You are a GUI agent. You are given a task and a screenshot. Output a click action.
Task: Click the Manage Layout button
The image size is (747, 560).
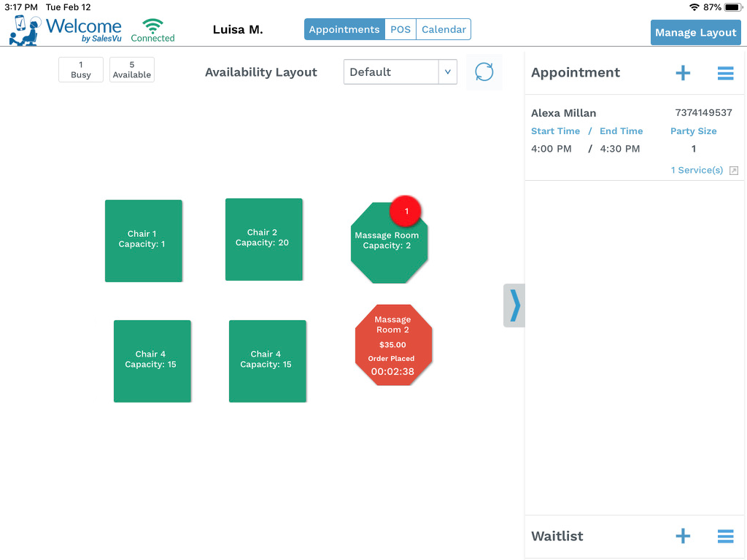[x=695, y=32]
